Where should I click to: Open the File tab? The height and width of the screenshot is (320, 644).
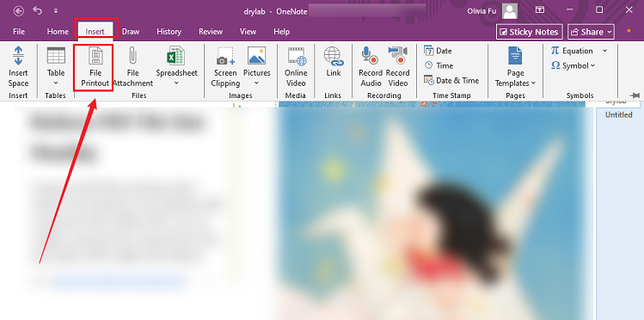pyautogui.click(x=19, y=32)
